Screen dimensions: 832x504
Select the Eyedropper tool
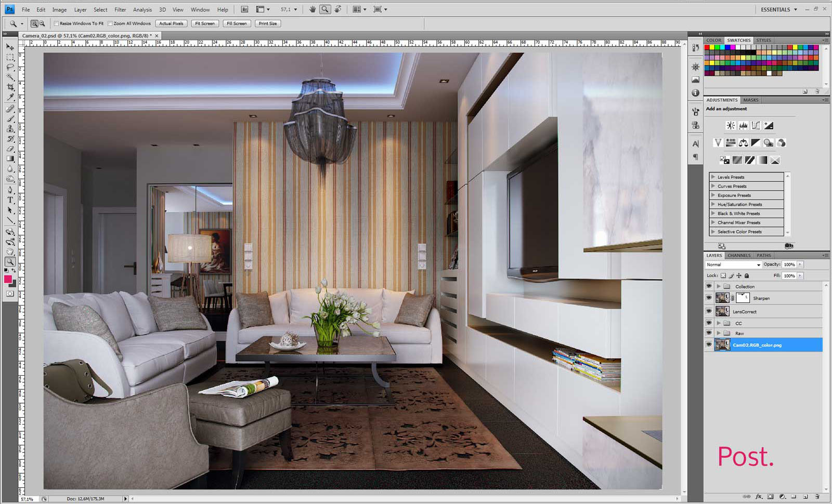(x=10, y=97)
